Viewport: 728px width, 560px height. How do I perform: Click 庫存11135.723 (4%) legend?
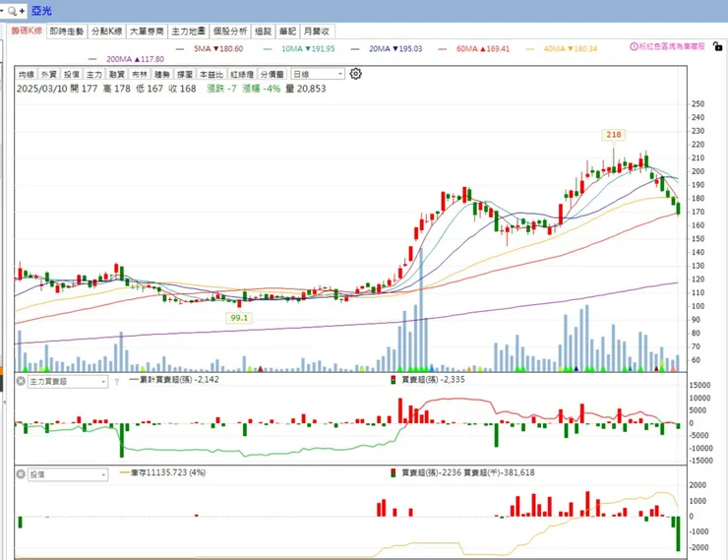pyautogui.click(x=163, y=472)
